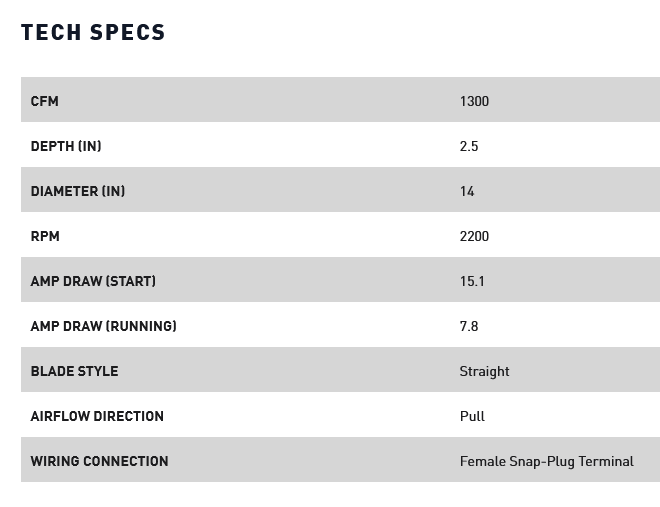This screenshot has height=507, width=660.
Task: Click the AMP DRAW (START) label
Action: point(93,281)
